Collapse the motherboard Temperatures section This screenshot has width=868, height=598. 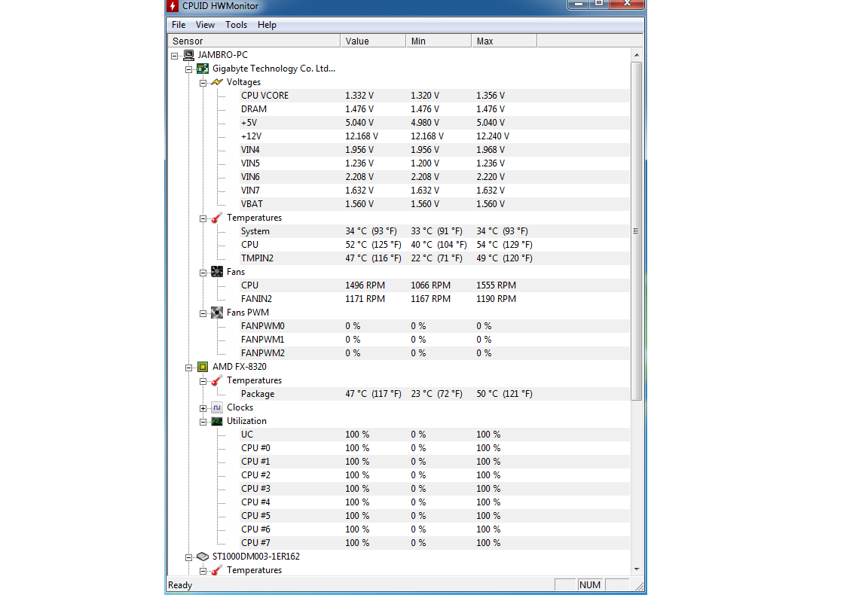pyautogui.click(x=203, y=218)
